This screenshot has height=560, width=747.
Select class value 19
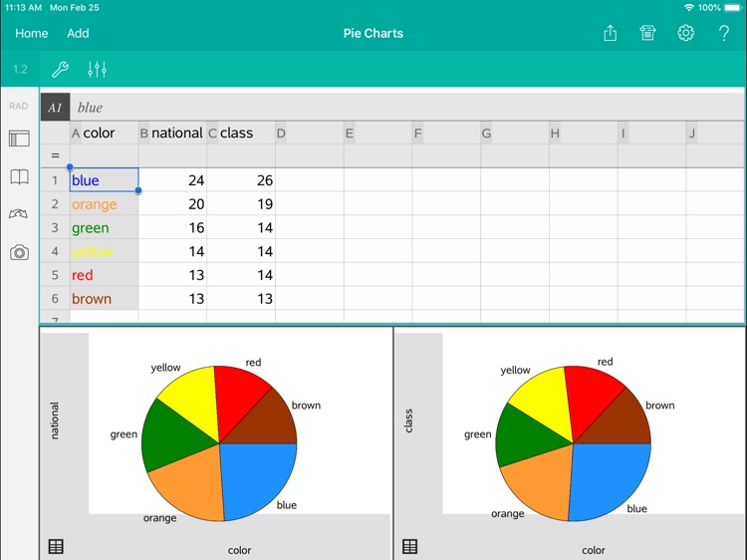(x=241, y=203)
